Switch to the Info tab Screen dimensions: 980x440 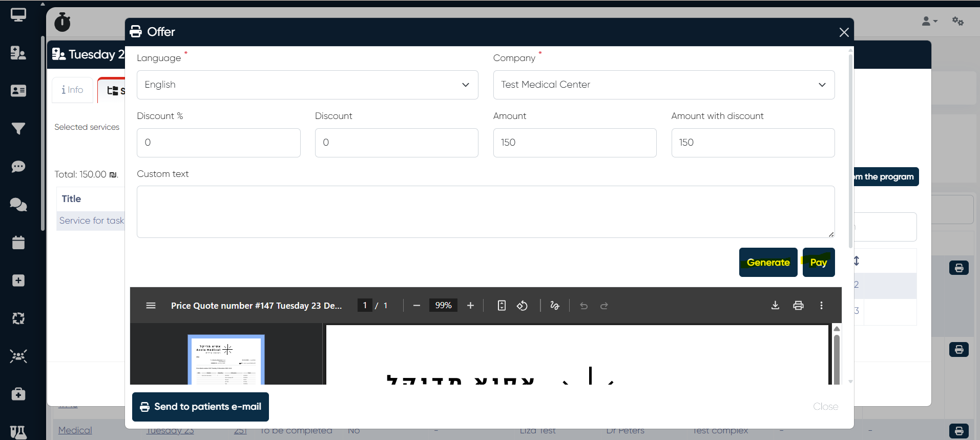click(72, 90)
